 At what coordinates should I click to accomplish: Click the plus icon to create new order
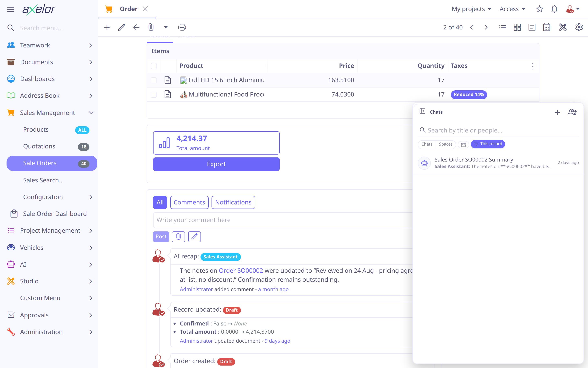click(107, 27)
